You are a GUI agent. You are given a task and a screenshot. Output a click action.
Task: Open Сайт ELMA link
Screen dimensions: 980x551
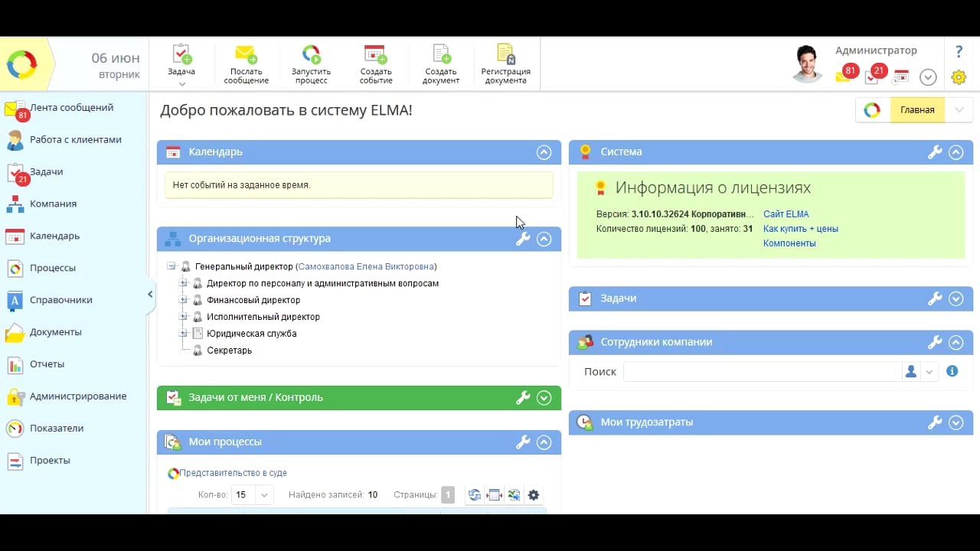[x=786, y=214]
